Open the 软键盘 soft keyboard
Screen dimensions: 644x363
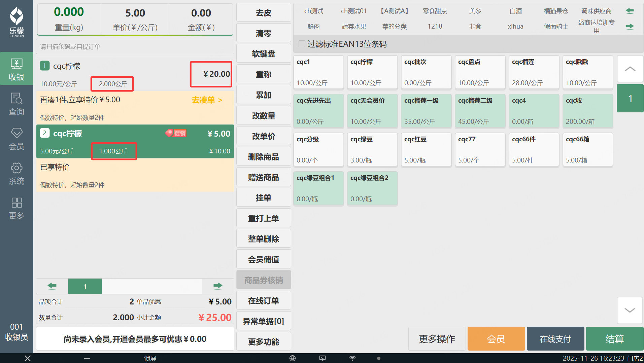point(264,54)
